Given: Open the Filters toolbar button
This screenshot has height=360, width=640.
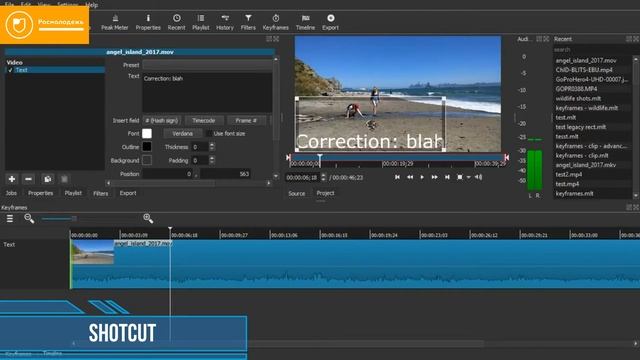Looking at the screenshot, I should pyautogui.click(x=248, y=22).
